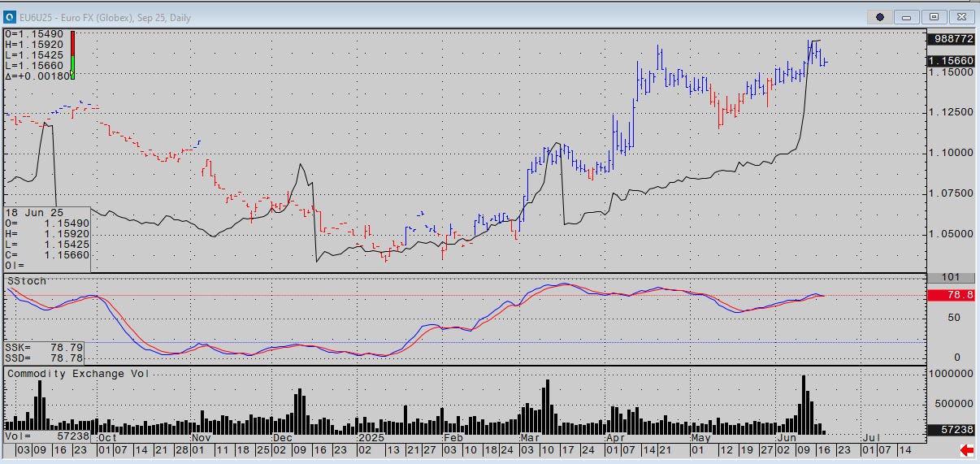
Task: Click the chart application icon in title bar
Action: tap(8, 15)
